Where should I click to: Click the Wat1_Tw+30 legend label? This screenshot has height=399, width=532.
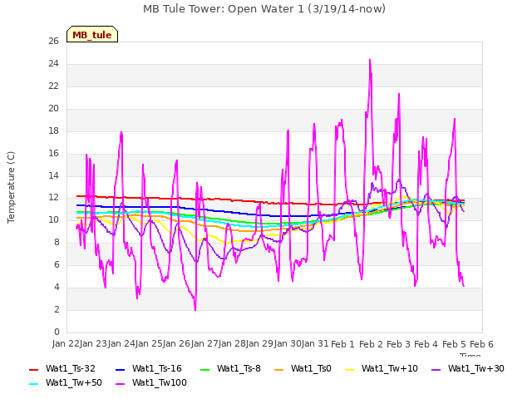[476, 368]
